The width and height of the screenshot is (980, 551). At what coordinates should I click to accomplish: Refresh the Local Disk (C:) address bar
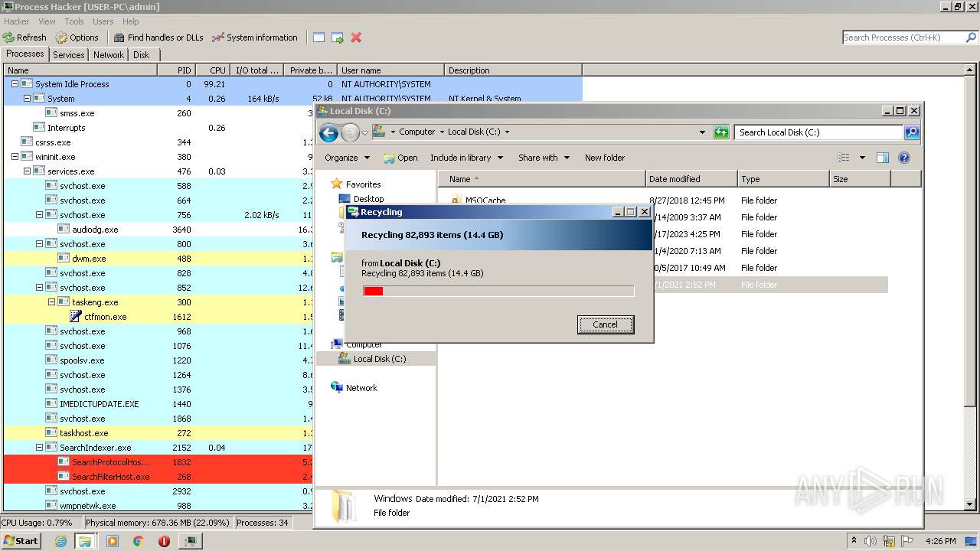click(x=721, y=132)
